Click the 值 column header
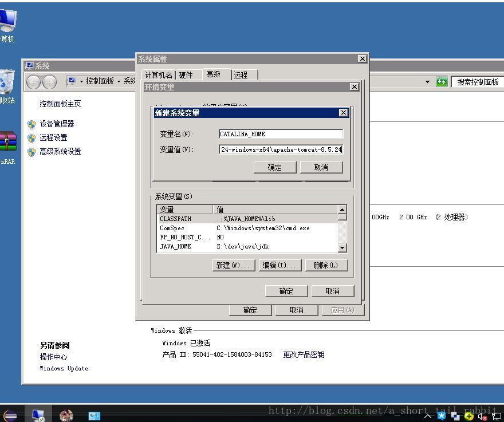The height and width of the screenshot is (422, 504). click(275, 210)
